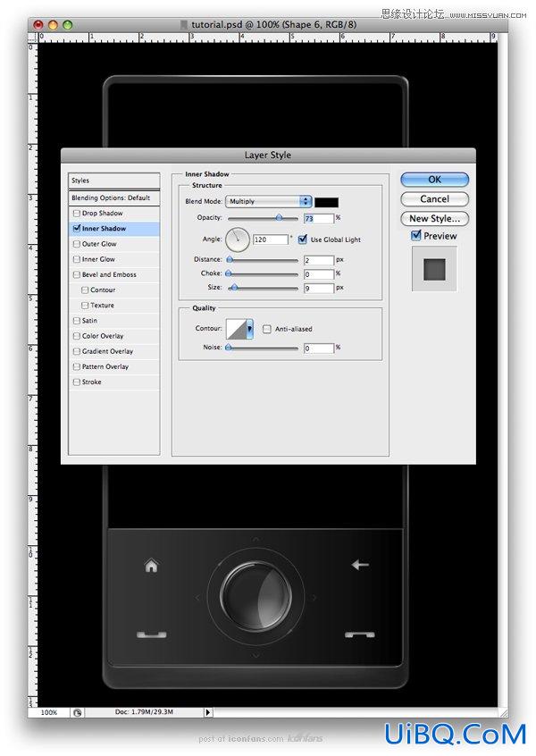
Task: Uncheck the Inner Shadow checkbox
Action: click(x=77, y=228)
